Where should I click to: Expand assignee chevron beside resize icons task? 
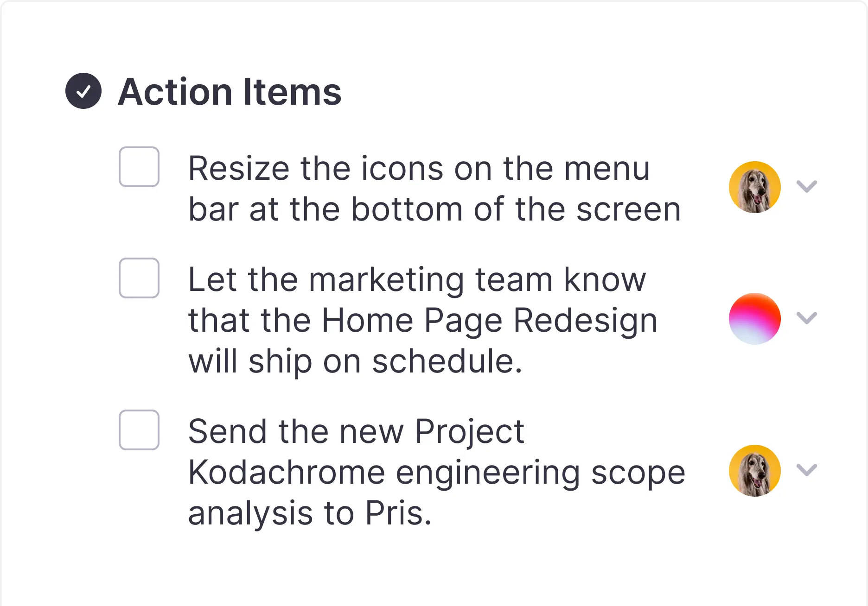coord(807,186)
